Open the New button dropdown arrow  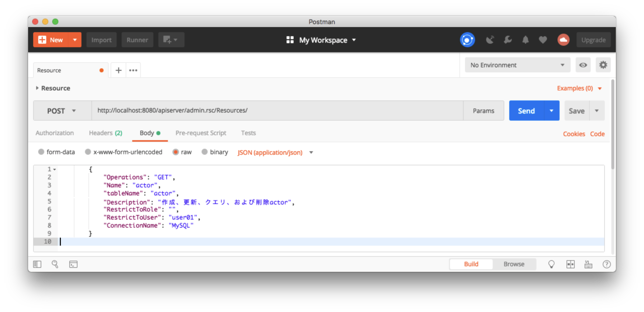[75, 40]
